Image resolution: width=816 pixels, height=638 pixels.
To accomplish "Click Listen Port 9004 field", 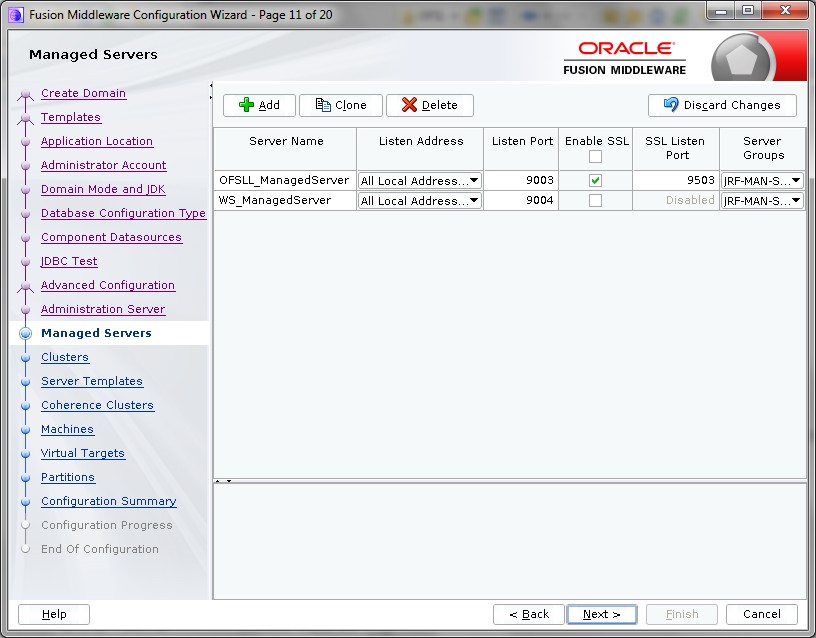I will [521, 200].
